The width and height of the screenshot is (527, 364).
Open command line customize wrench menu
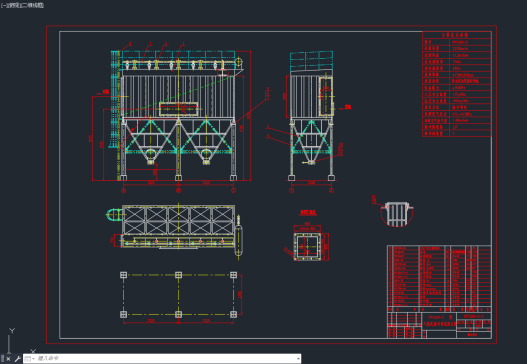(17, 359)
